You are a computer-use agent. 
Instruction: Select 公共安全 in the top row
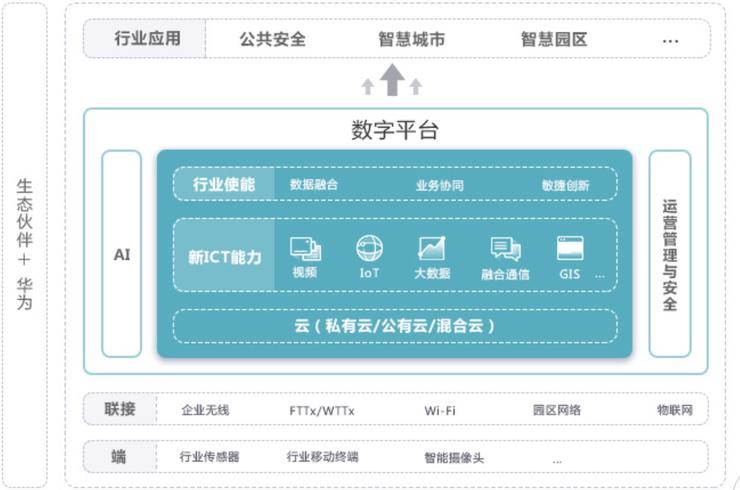click(x=272, y=39)
